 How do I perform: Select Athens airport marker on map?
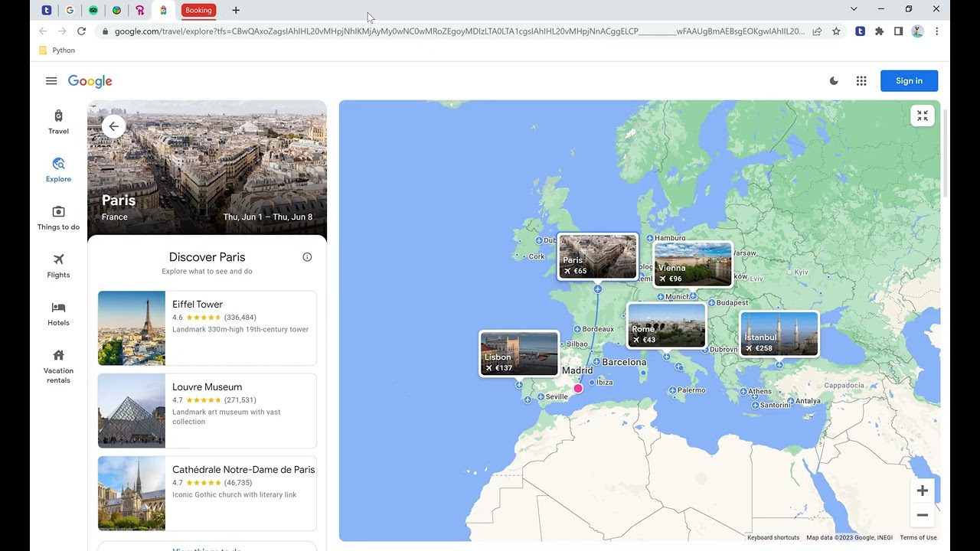(x=743, y=392)
